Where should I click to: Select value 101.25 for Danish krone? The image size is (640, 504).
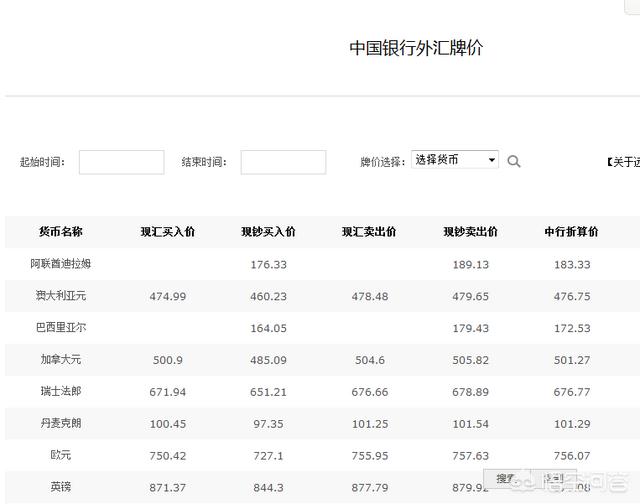370,424
